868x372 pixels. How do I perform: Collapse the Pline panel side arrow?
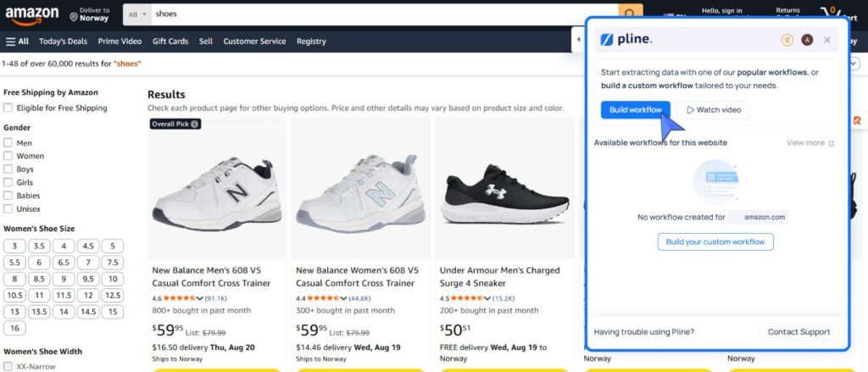point(578,40)
